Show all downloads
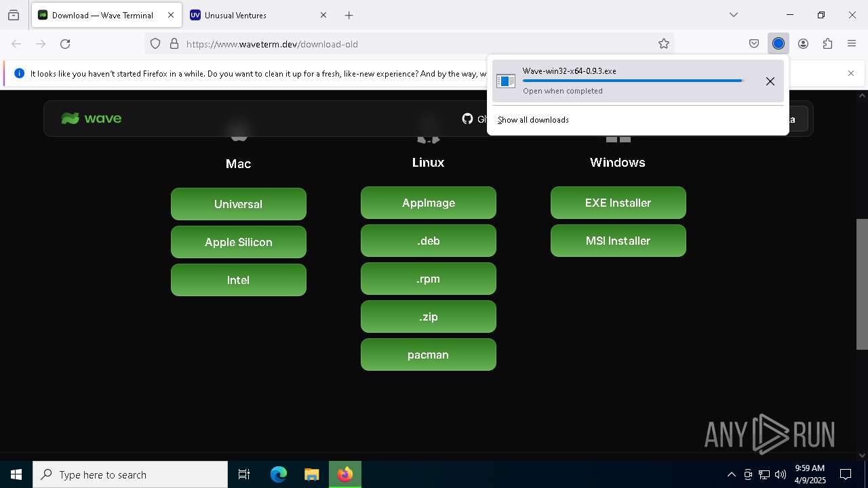868x488 pixels. point(533,120)
